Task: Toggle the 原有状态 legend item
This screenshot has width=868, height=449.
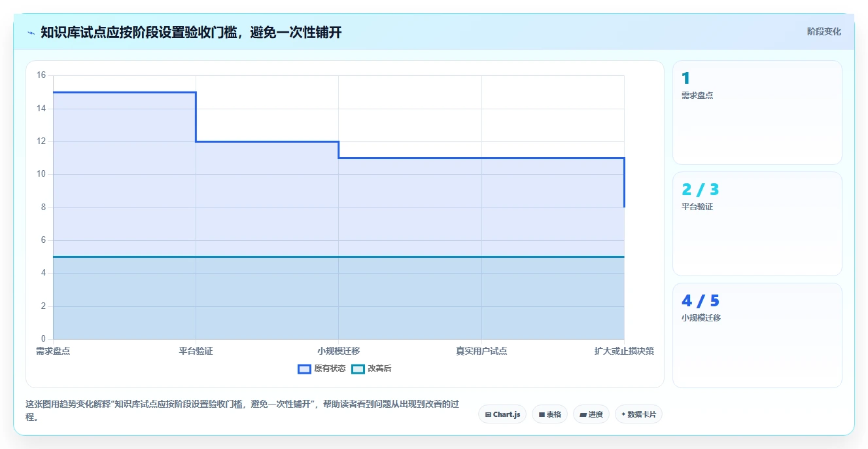Action: (x=322, y=368)
